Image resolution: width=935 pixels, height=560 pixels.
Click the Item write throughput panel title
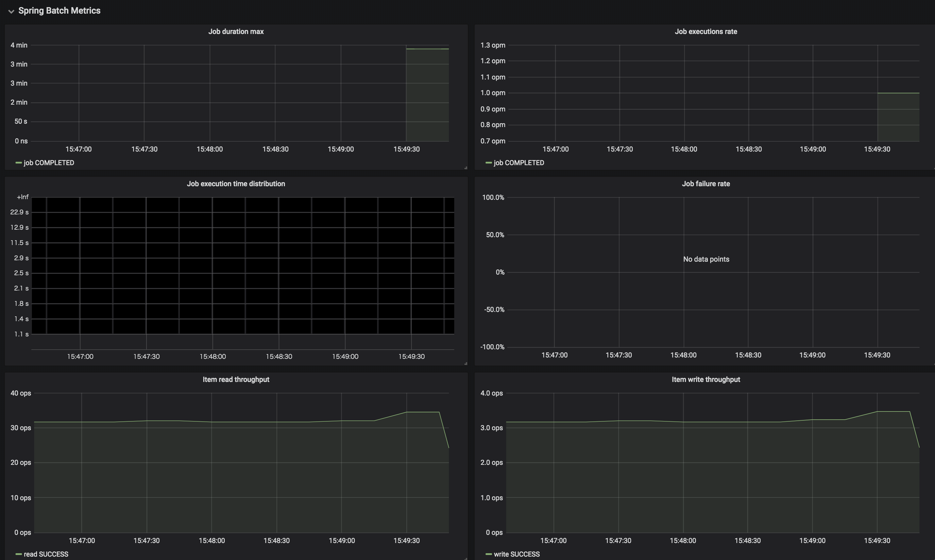pos(705,380)
